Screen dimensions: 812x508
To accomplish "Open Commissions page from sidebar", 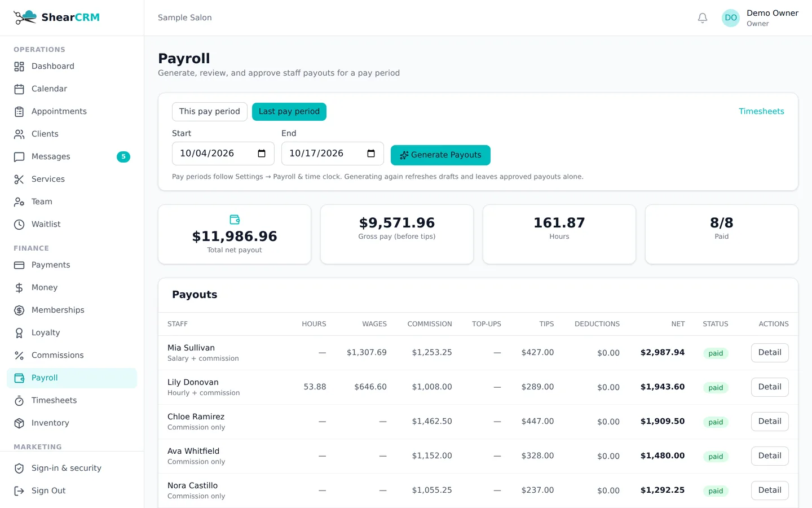I will tap(72, 356).
